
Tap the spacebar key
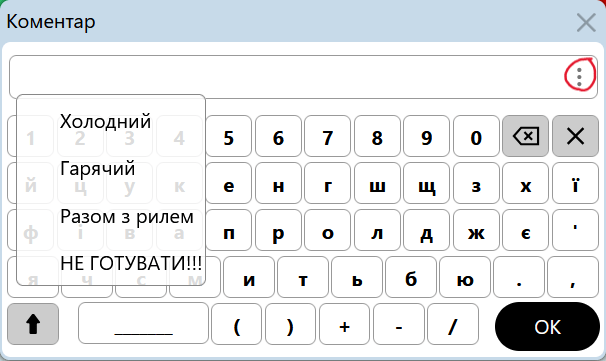[143, 324]
